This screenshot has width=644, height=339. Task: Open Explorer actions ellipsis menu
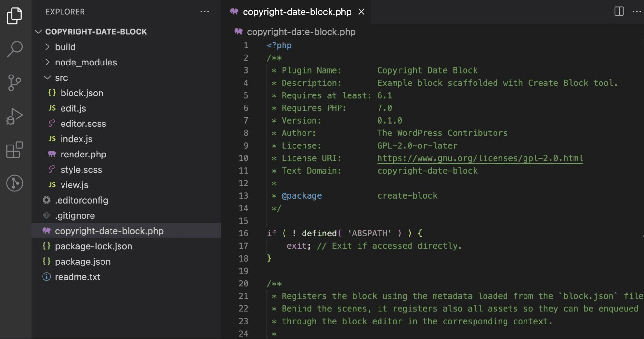[x=205, y=12]
